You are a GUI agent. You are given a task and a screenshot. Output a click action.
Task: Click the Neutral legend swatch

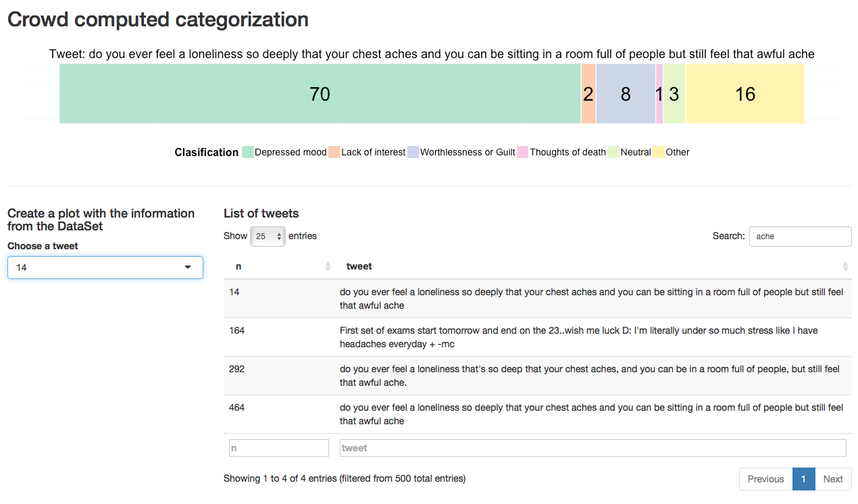click(613, 152)
